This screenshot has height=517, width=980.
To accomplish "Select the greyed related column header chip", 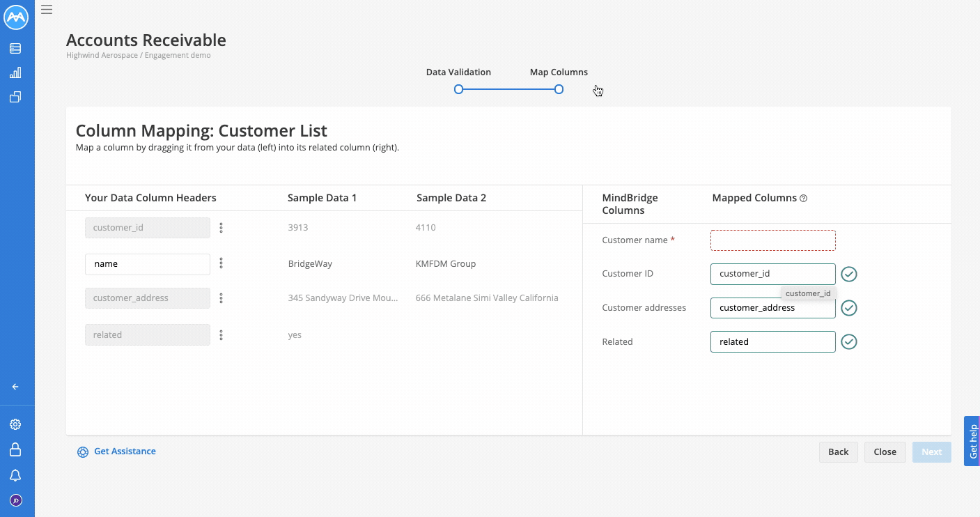I will pyautogui.click(x=148, y=334).
